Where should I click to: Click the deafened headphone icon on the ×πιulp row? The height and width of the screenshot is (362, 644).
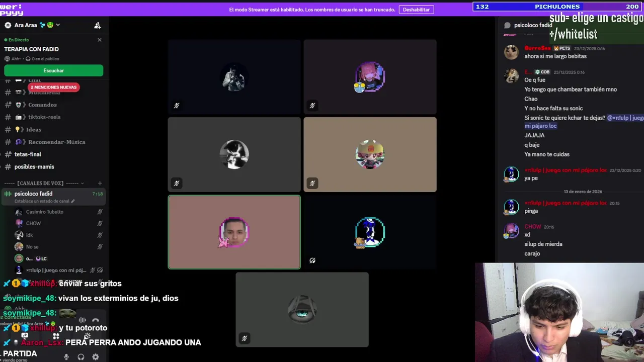[x=100, y=270]
